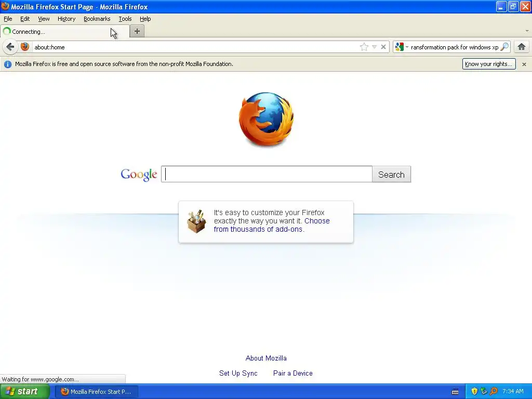This screenshot has width=532, height=399.
Task: Dismiss the Mozilla info notification bar
Action: 524,64
